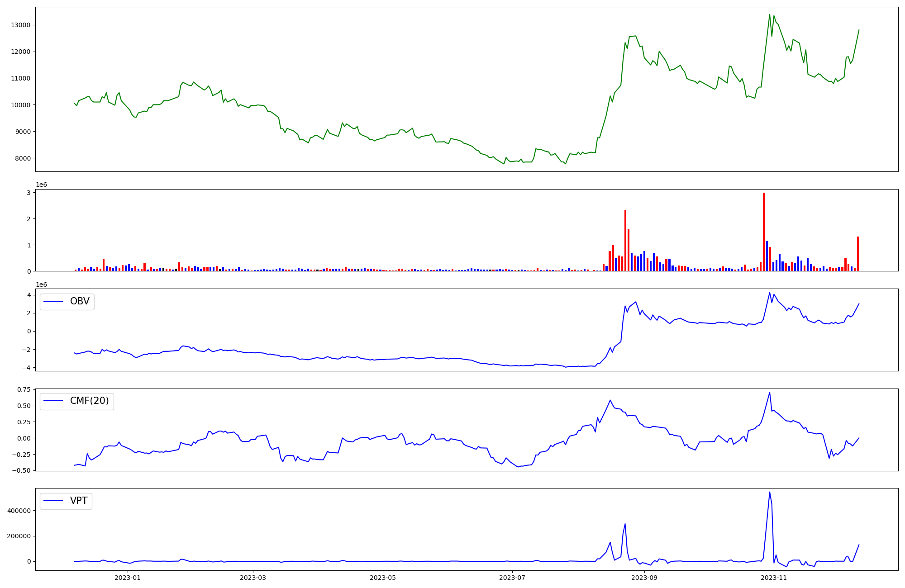Click the tallest red volume bar
This screenshot has height=588, width=905.
pos(764,232)
